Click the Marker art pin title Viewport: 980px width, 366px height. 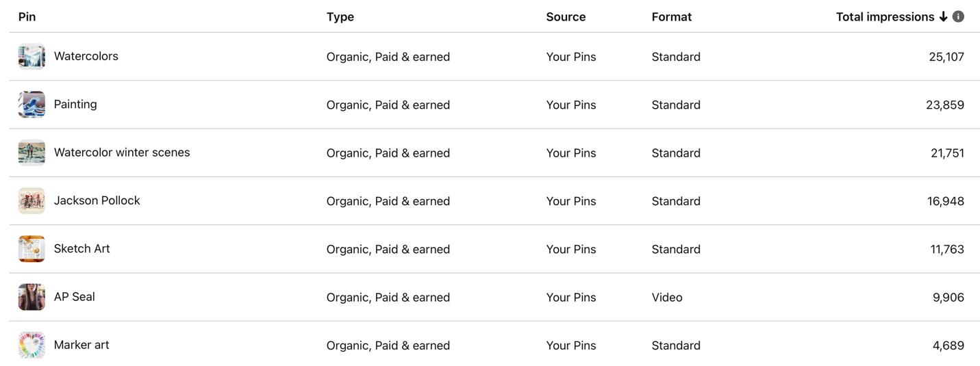[81, 345]
